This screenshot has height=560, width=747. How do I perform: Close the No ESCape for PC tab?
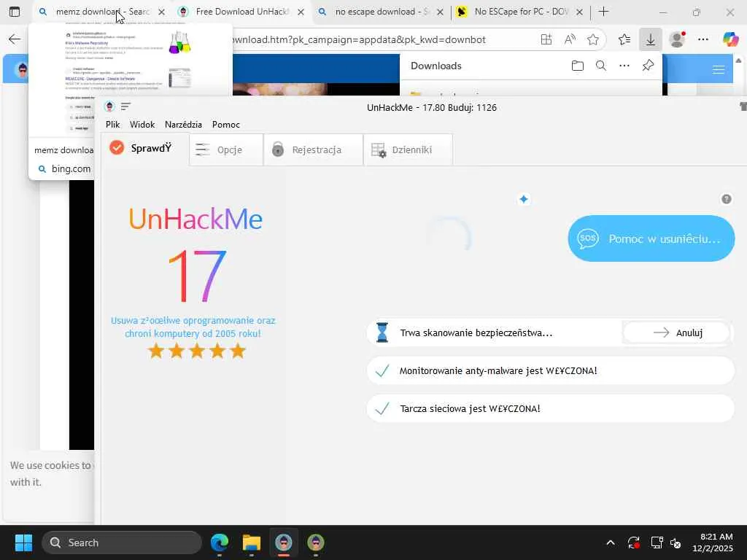pos(579,12)
